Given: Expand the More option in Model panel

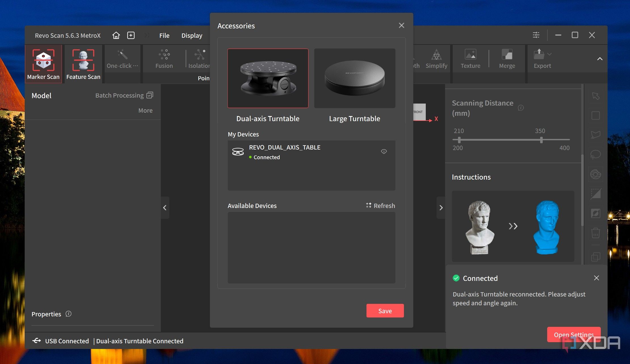Looking at the screenshot, I should [145, 110].
